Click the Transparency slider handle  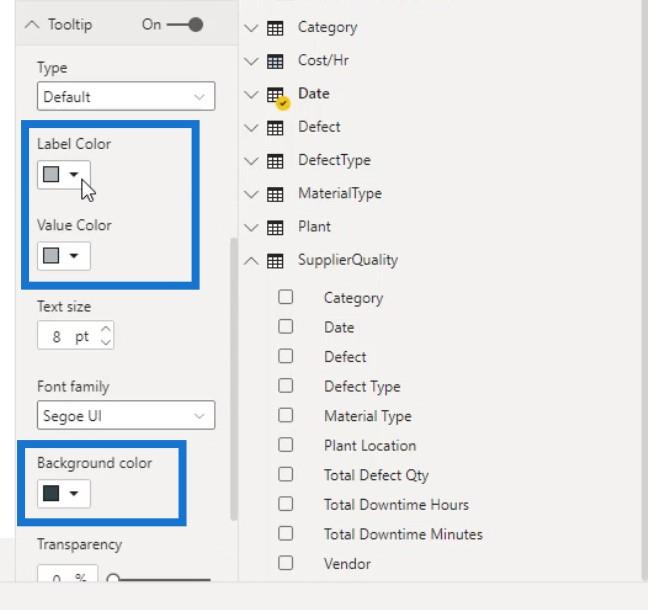(113, 578)
